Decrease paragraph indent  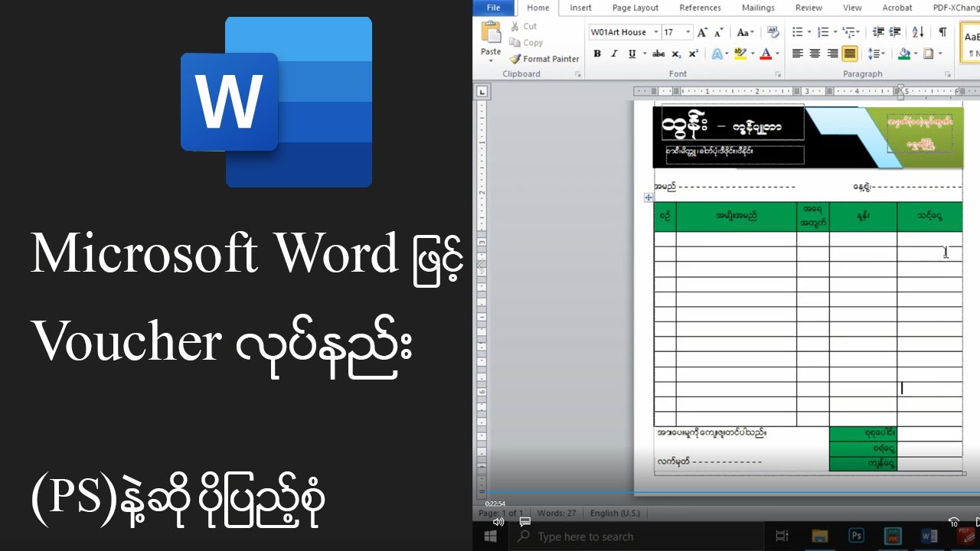point(877,32)
